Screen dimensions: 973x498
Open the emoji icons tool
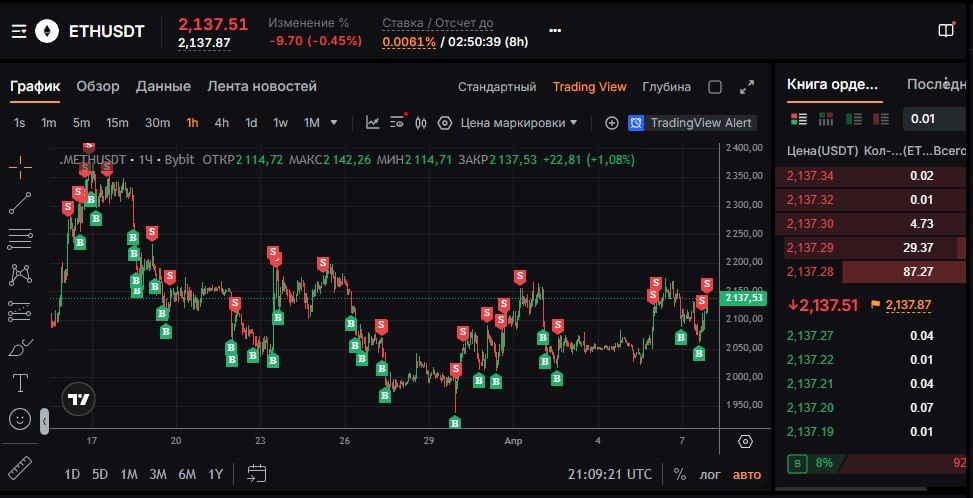[x=20, y=419]
